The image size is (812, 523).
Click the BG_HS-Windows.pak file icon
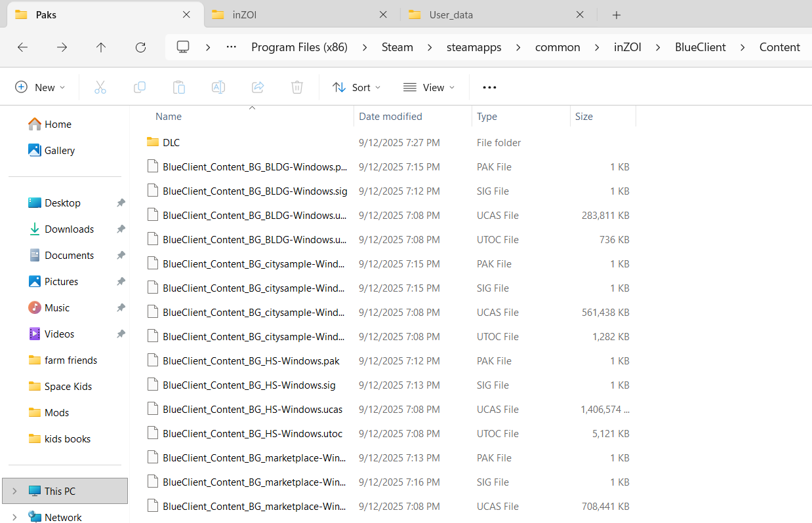(153, 360)
